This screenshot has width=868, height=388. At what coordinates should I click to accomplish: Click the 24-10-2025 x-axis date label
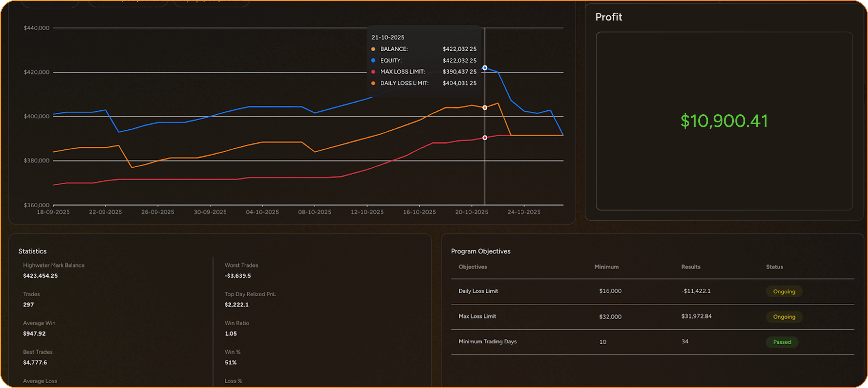[x=524, y=212]
